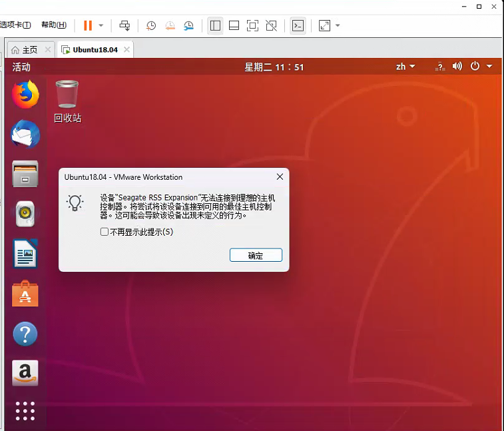The width and height of the screenshot is (504, 431).
Task: Send Ctrl+Alt+Del to the virtual machine
Action: [x=125, y=25]
